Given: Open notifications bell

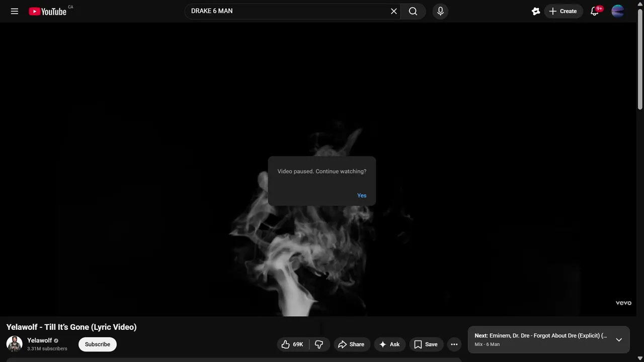Looking at the screenshot, I should (x=595, y=11).
